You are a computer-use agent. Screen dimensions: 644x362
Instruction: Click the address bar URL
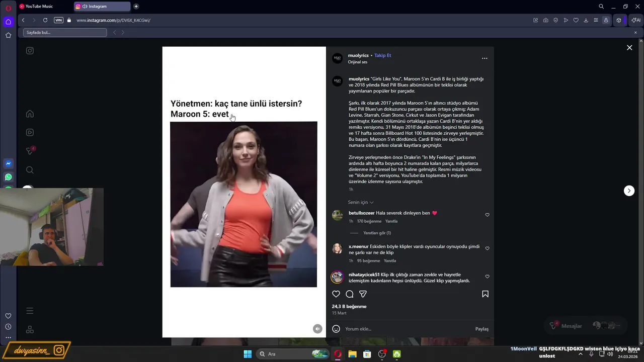[x=113, y=20]
